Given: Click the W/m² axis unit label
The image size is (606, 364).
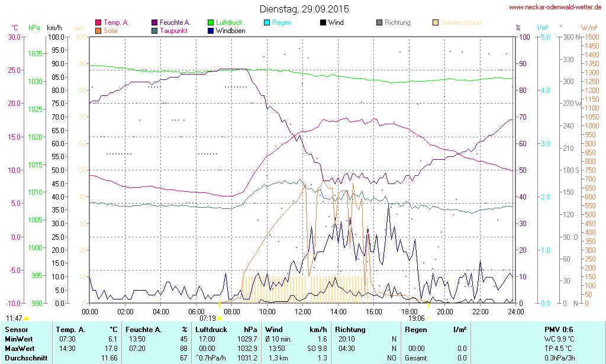Looking at the screenshot, I should point(589,28).
